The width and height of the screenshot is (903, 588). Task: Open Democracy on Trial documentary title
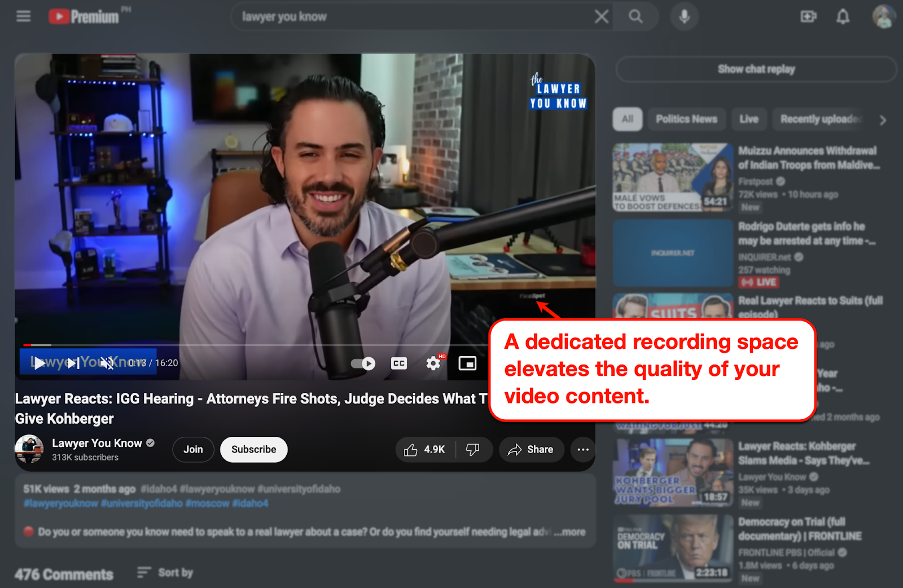[800, 529]
